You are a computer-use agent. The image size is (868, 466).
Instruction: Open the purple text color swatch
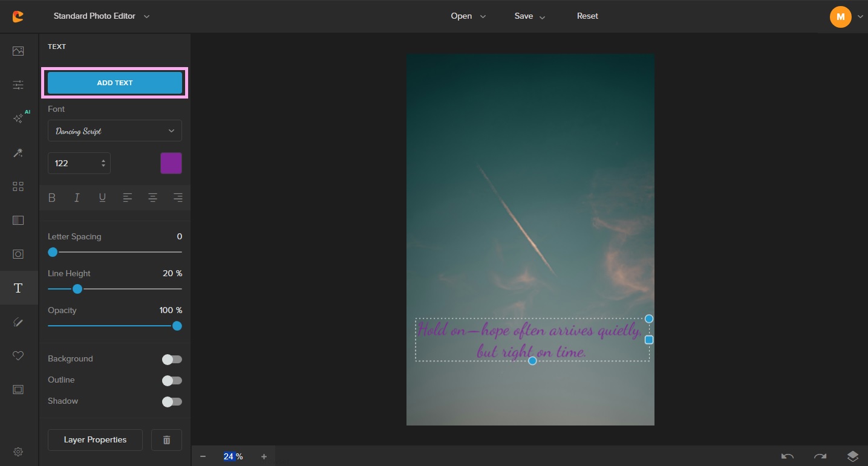tap(171, 163)
